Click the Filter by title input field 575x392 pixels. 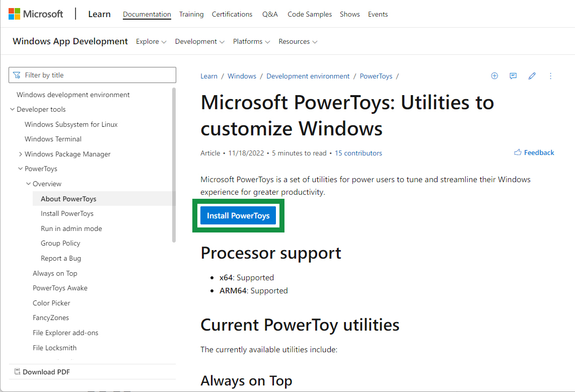pyautogui.click(x=93, y=75)
